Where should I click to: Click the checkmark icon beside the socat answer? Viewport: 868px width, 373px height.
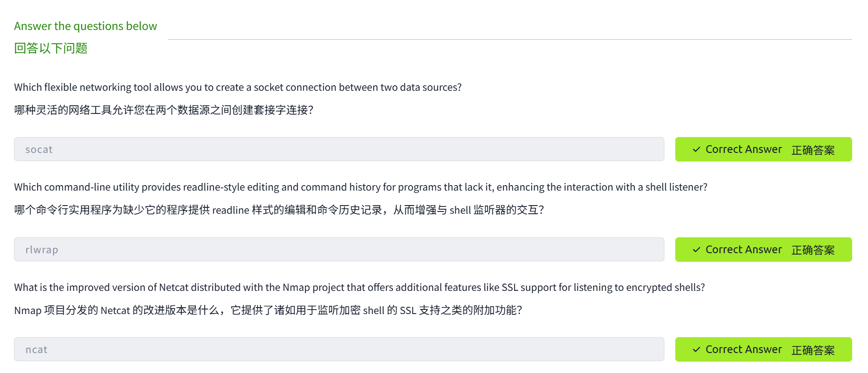pyautogui.click(x=696, y=149)
